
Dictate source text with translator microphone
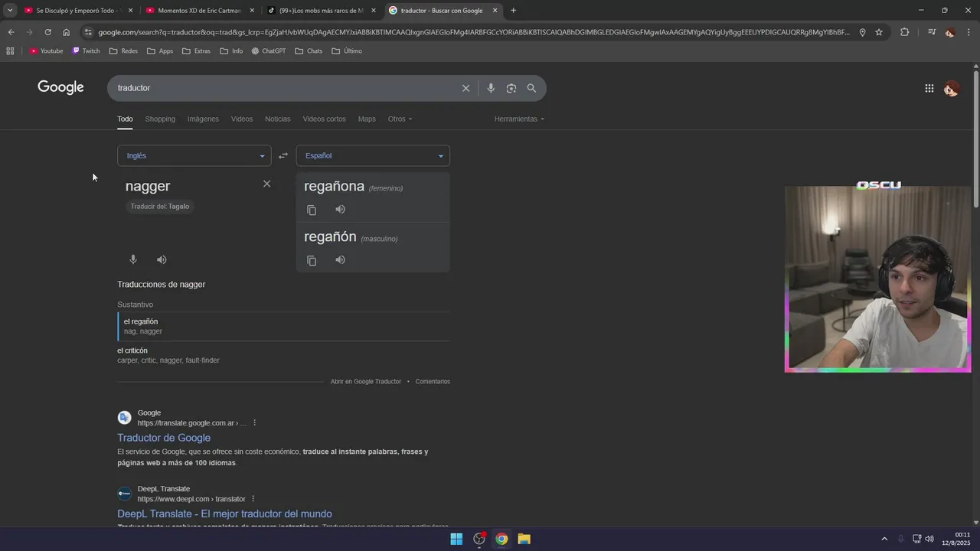133,259
